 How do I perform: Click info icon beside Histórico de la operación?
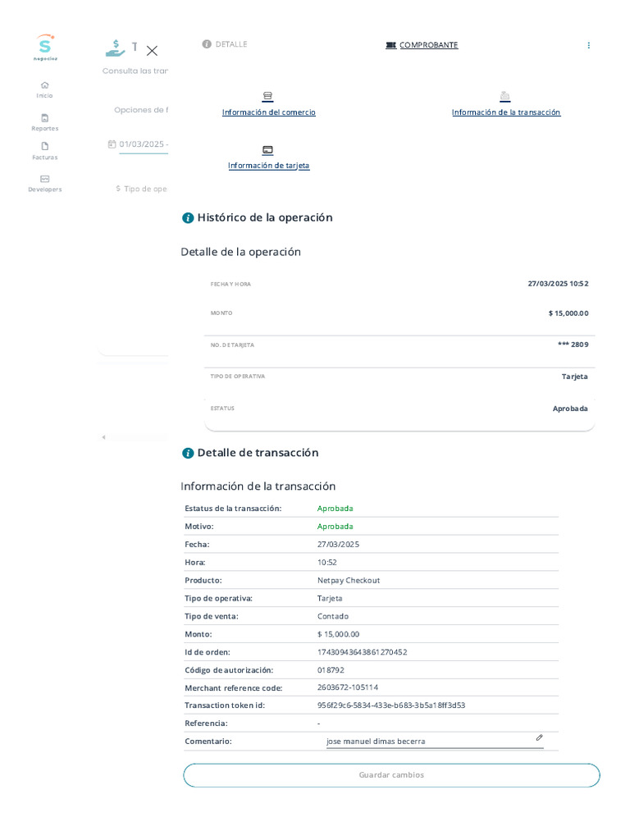[x=188, y=218]
